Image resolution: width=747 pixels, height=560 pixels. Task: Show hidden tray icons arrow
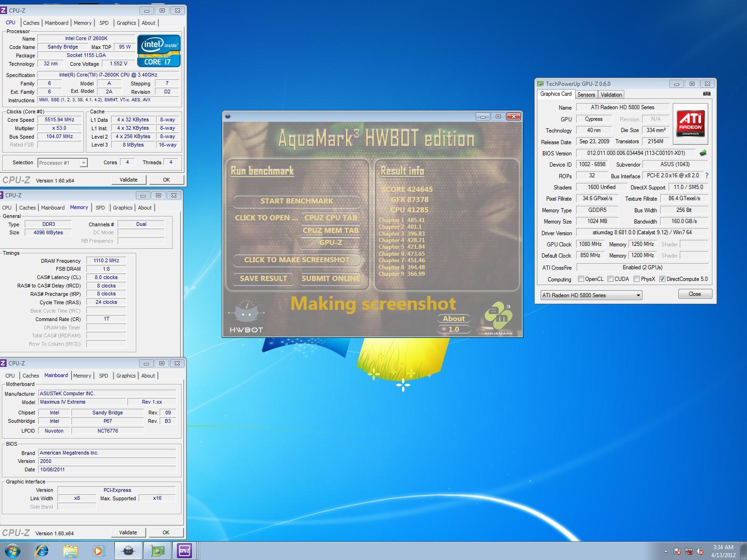pos(666,552)
